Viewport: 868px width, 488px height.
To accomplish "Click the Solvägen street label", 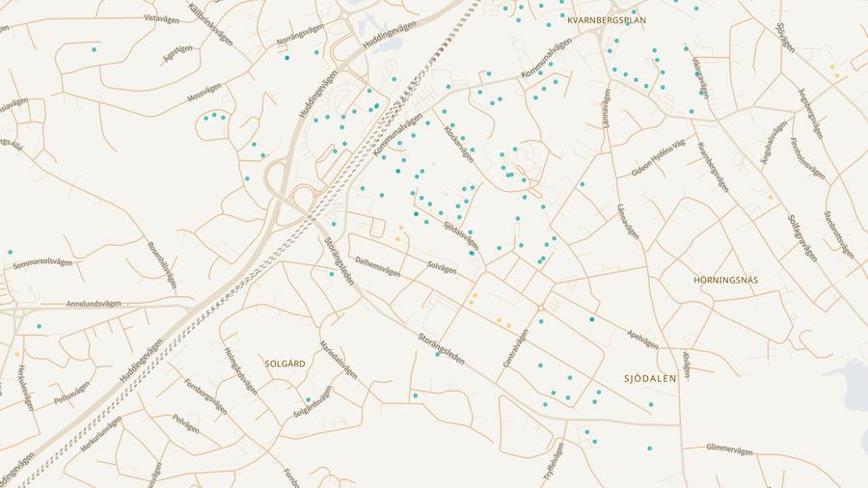I will [441, 268].
